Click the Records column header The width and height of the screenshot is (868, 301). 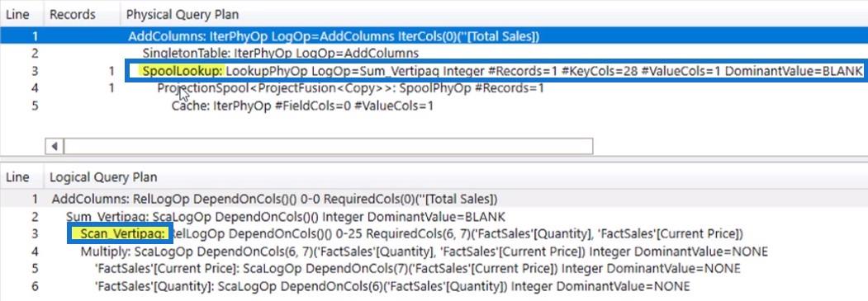tap(73, 15)
